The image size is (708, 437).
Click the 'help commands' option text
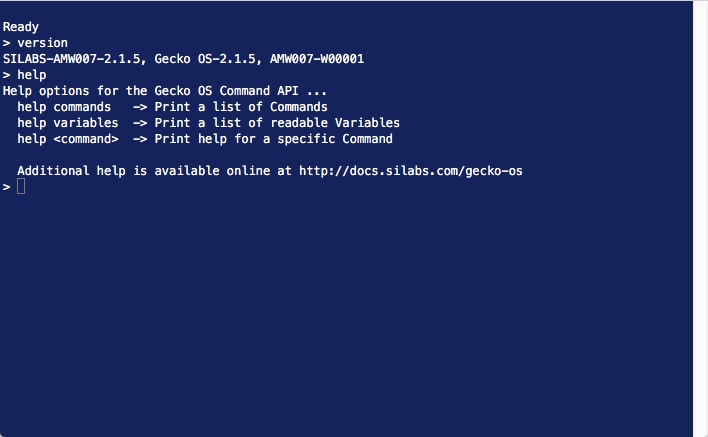tap(64, 107)
